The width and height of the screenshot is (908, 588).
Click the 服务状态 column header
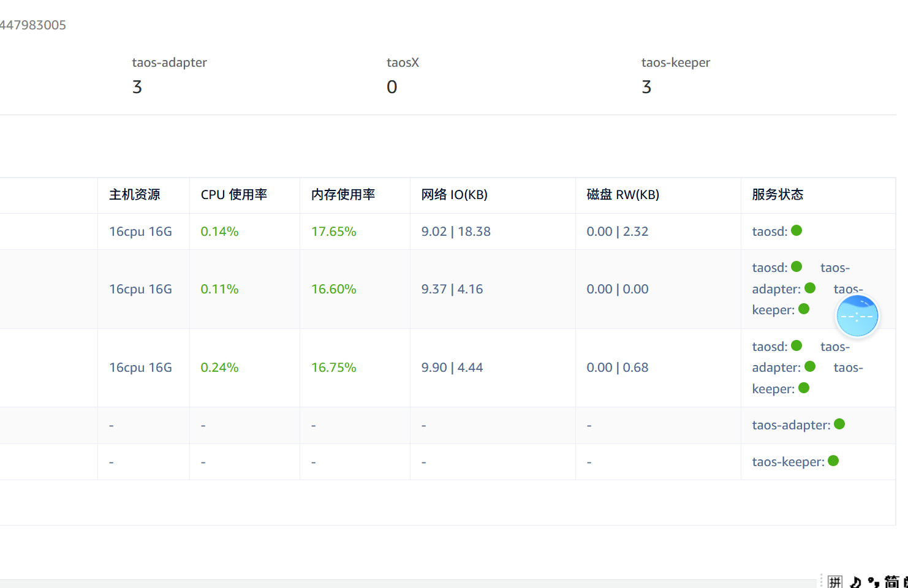click(777, 195)
